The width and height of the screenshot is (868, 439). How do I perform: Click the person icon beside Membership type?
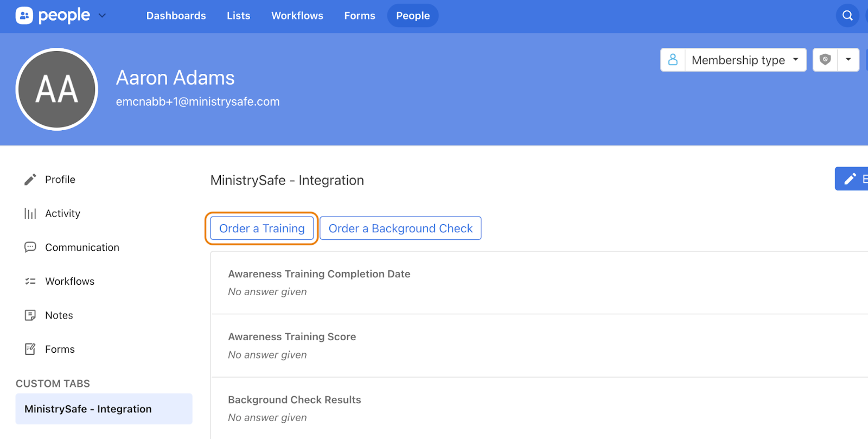click(673, 60)
